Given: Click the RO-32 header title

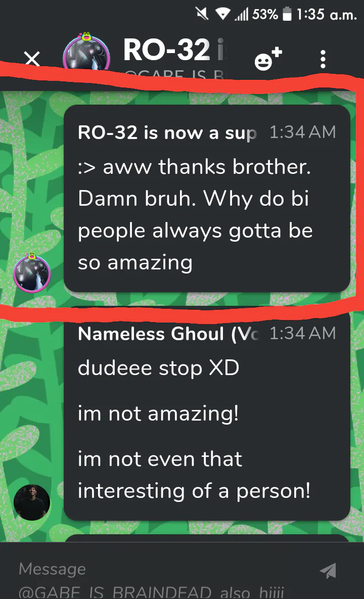Looking at the screenshot, I should click(175, 50).
